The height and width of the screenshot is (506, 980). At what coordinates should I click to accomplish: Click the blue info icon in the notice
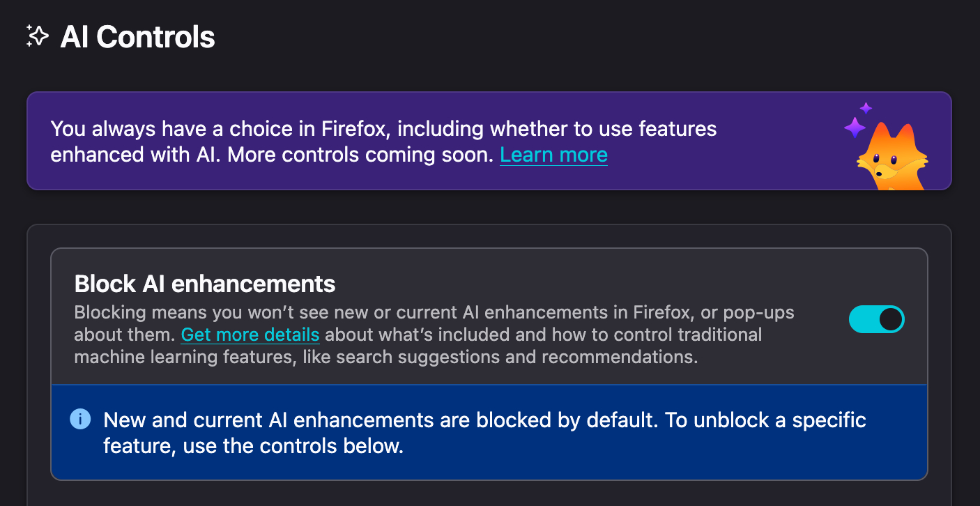point(80,420)
